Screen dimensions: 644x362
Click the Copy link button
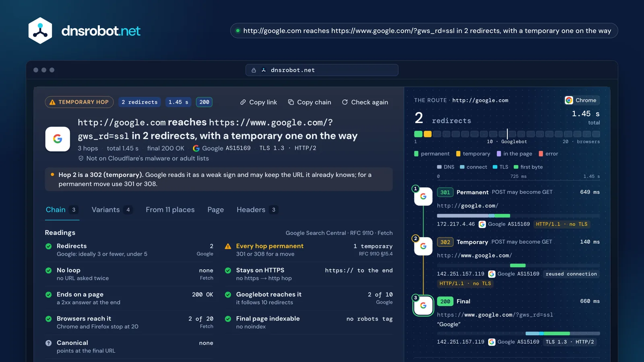258,102
